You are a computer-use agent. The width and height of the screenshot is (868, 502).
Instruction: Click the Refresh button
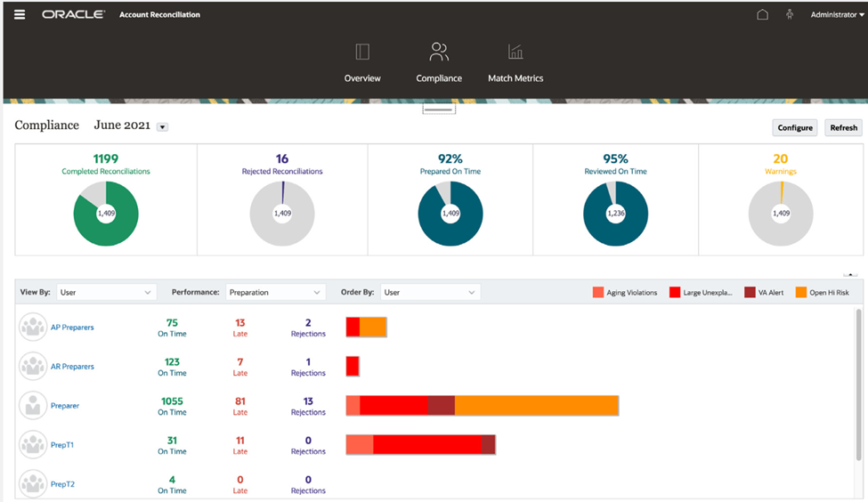coord(843,127)
